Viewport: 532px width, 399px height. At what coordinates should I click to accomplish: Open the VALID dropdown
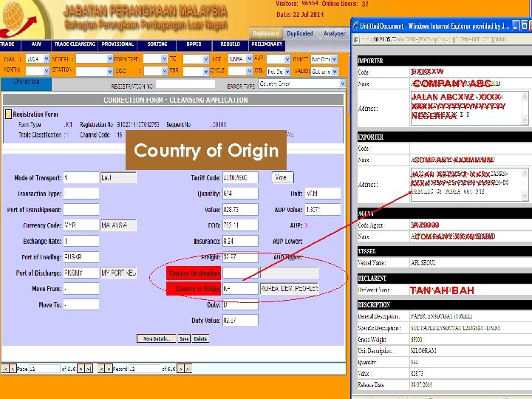(x=335, y=71)
